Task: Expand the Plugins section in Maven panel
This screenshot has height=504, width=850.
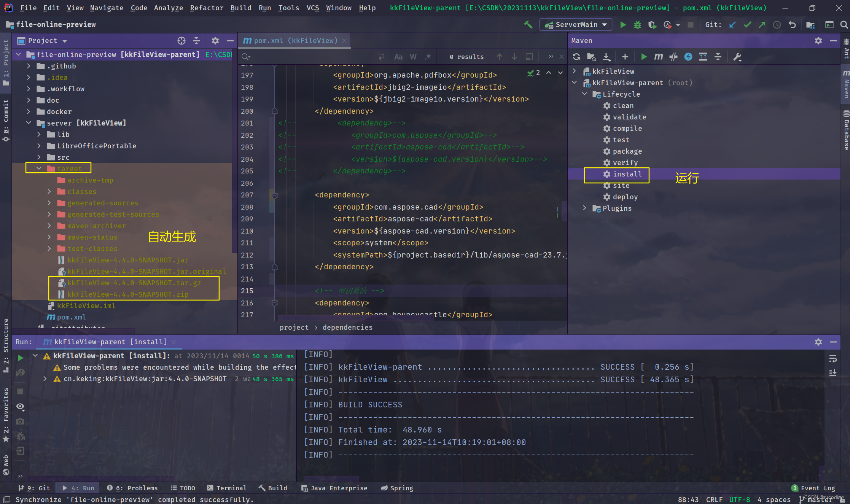Action: (x=585, y=208)
